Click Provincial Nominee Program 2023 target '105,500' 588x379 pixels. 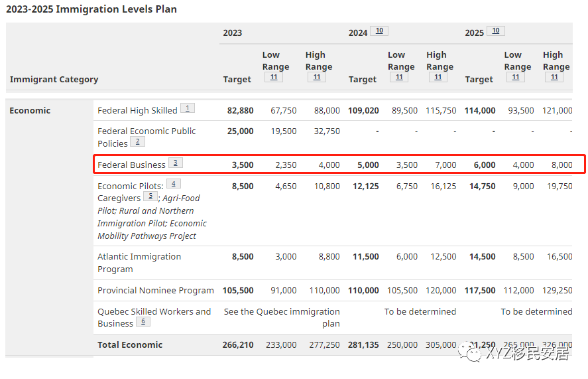point(238,291)
